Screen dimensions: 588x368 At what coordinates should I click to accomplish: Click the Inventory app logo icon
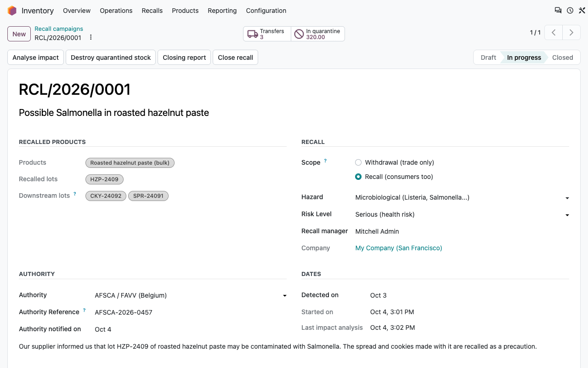tap(12, 11)
